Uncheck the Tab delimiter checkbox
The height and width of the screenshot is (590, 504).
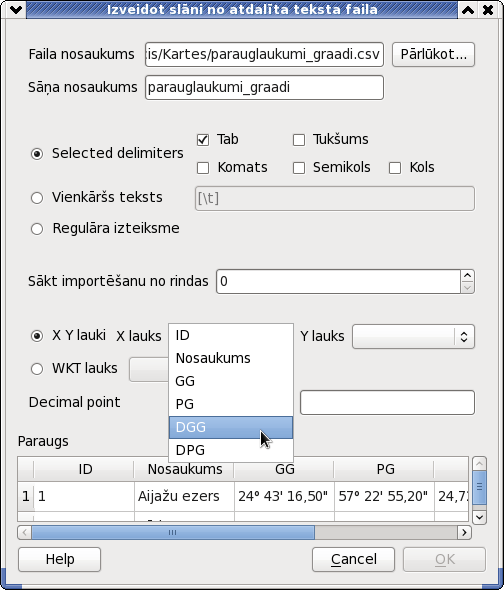pos(203,140)
